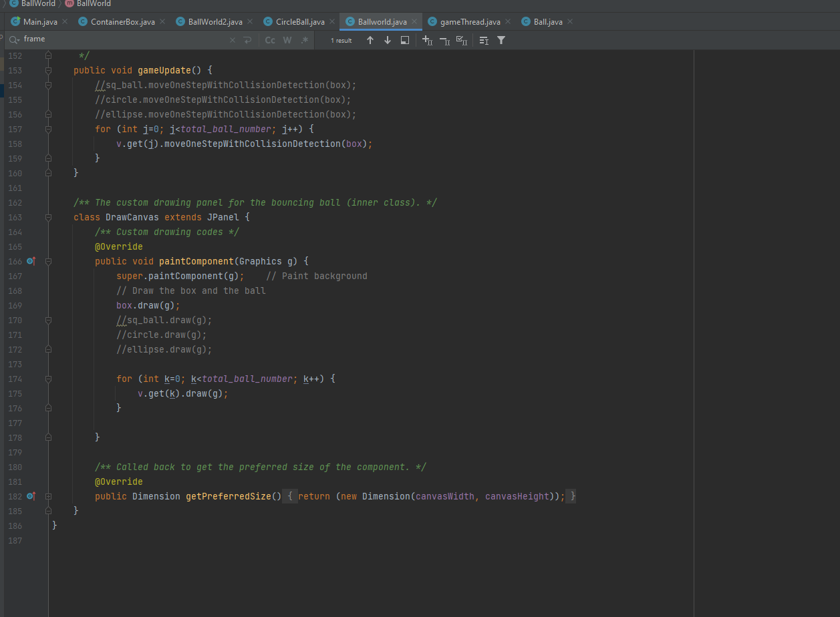Screen dimensions: 840x617
Task: Toggle remove occurrence icon in search bar
Action: [445, 40]
